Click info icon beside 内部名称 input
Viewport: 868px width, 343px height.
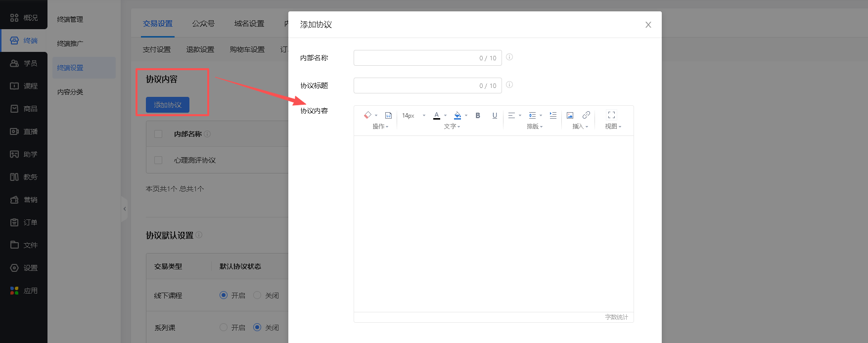pos(509,57)
